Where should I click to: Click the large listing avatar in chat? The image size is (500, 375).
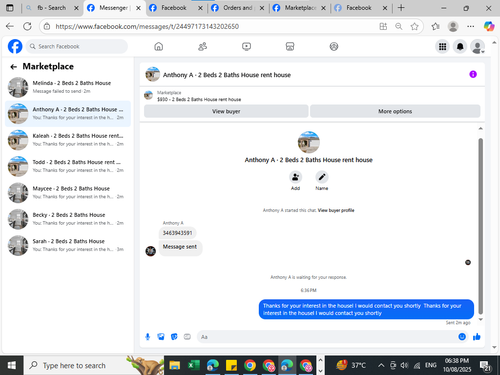point(308,142)
